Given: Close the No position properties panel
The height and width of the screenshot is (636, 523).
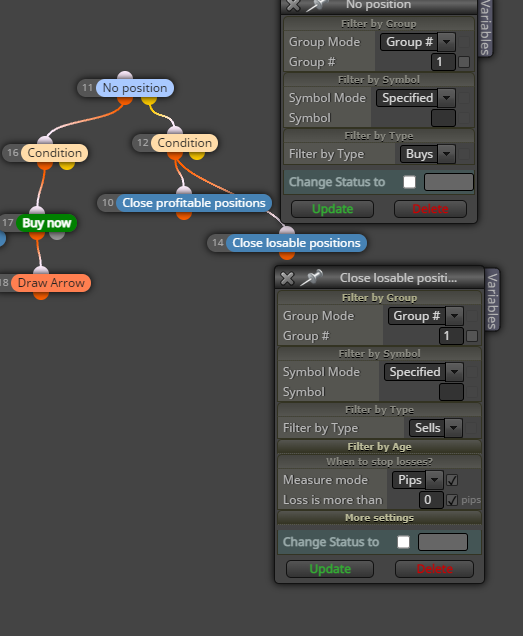Looking at the screenshot, I should click(x=293, y=5).
